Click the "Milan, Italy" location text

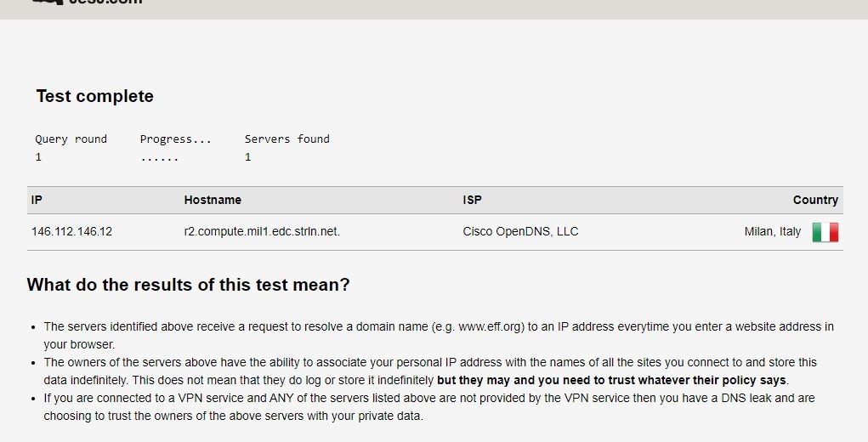click(772, 231)
